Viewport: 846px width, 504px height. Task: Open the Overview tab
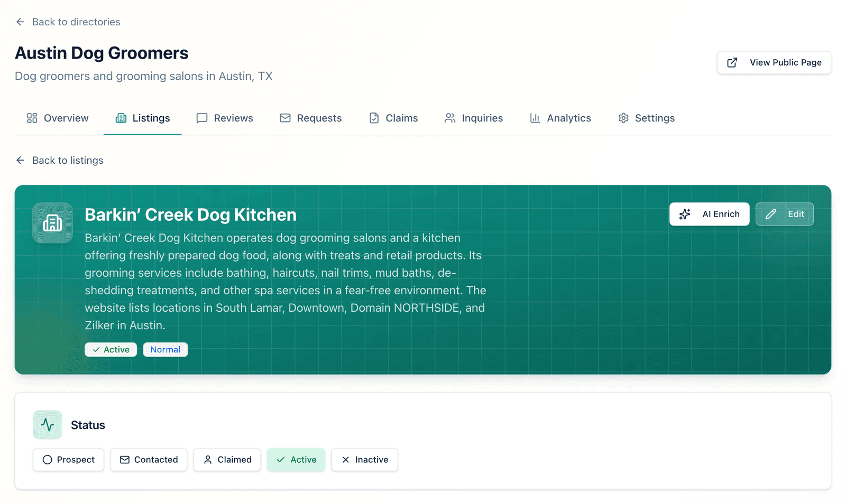click(x=58, y=118)
